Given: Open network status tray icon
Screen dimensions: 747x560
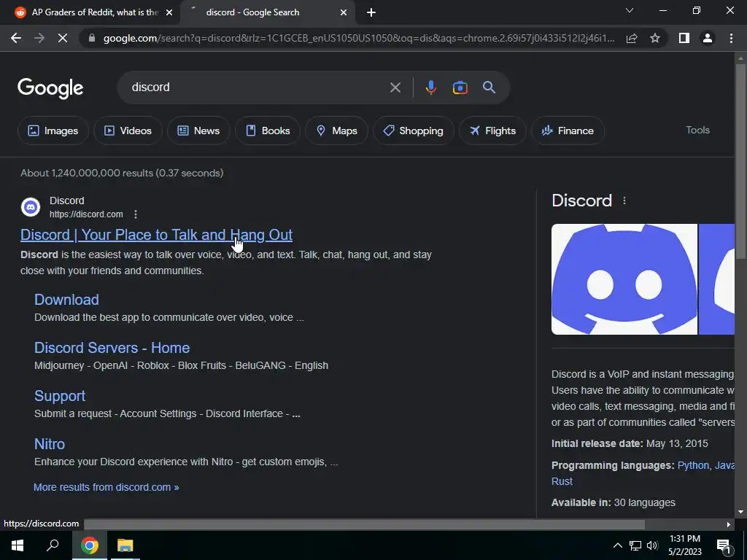Looking at the screenshot, I should click(635, 545).
